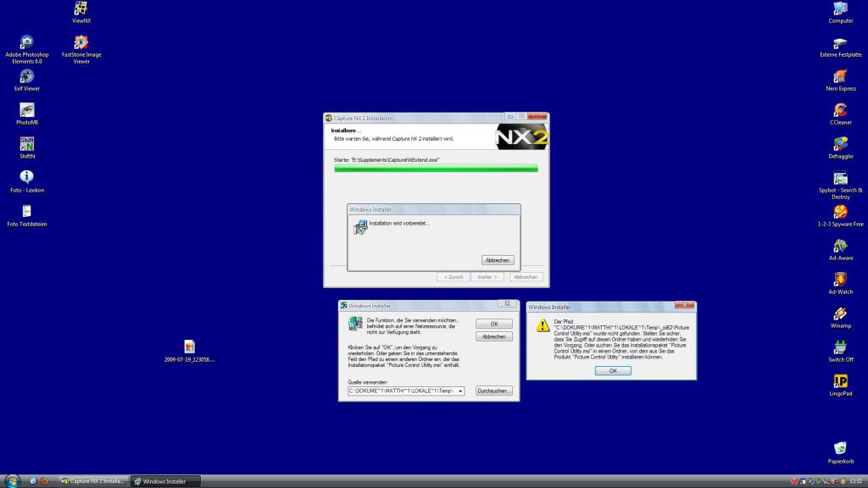
Task: Select the LingoPad desktop icon
Action: tap(840, 384)
